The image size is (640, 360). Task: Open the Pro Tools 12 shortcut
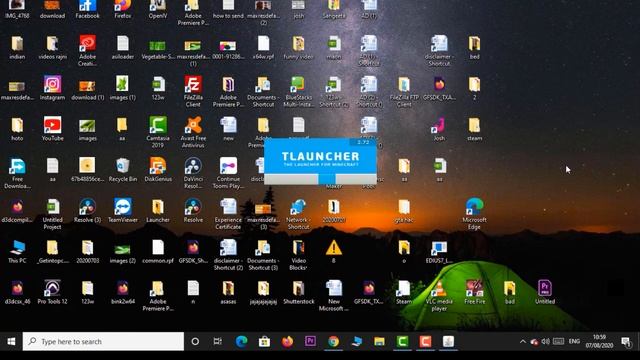click(x=52, y=292)
